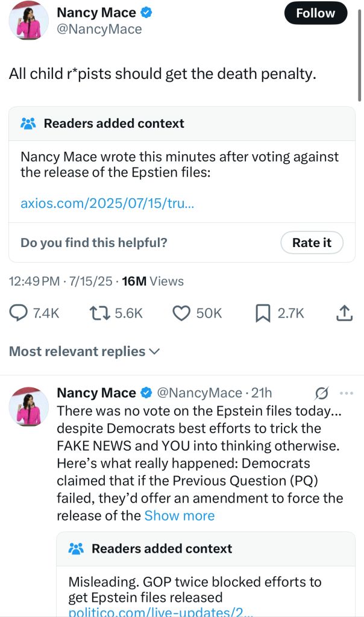364x617 pixels.
Task: Click the @NancyMace handle under header name
Action: [x=99, y=29]
